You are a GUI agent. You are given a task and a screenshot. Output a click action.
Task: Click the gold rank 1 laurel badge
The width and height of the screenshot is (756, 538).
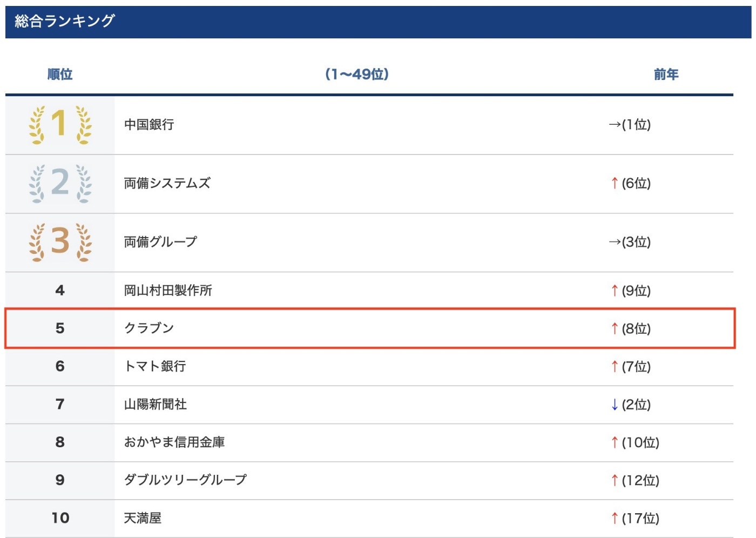[60, 125]
